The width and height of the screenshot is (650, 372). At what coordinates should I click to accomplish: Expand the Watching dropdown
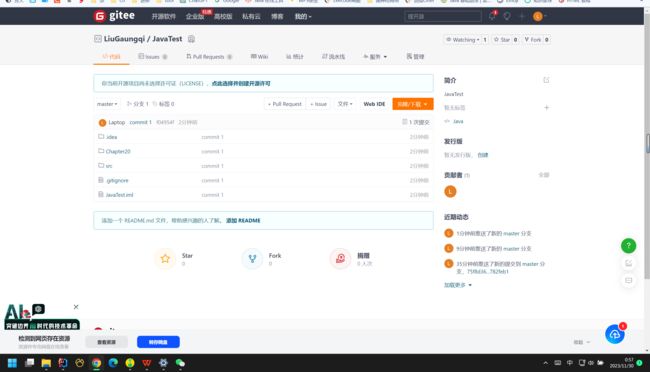pos(462,39)
